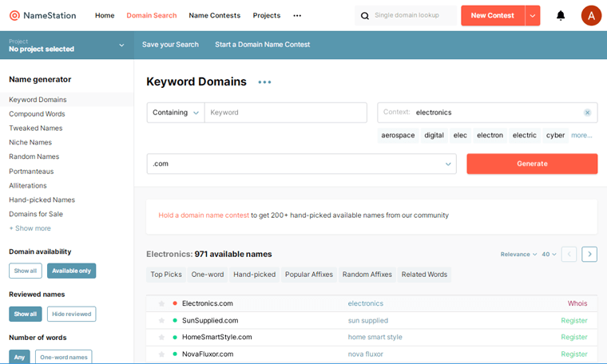This screenshot has height=364, width=607.
Task: Click the NameStation logo
Action: pos(42,15)
